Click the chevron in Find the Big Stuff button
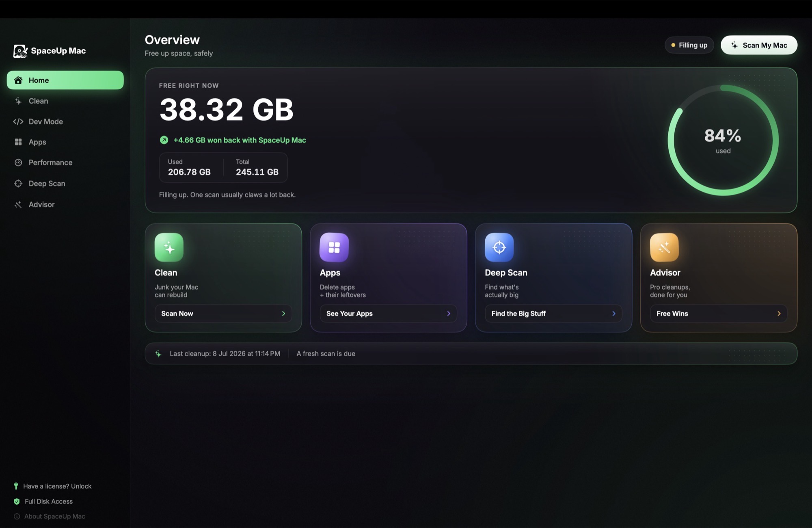 pos(614,314)
